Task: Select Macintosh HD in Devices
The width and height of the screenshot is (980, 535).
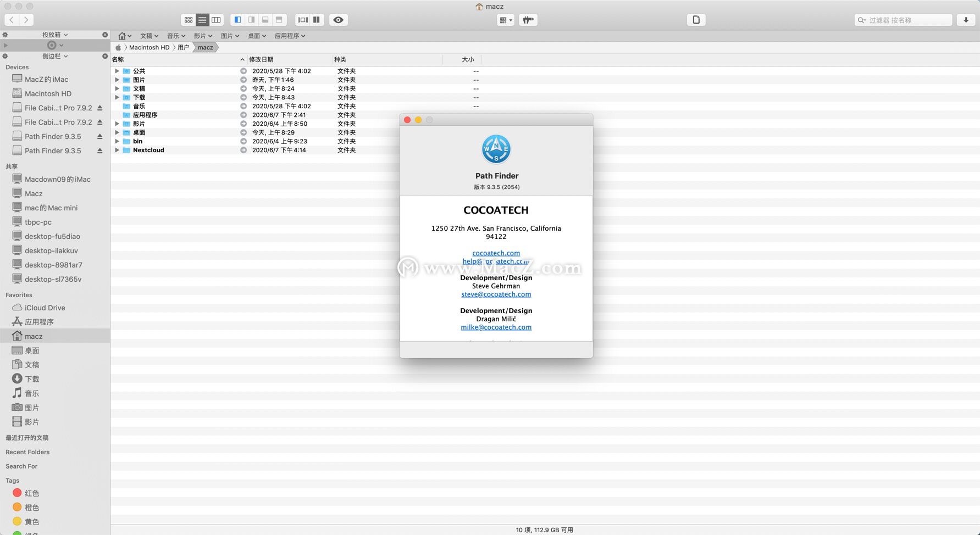Action: [x=55, y=93]
